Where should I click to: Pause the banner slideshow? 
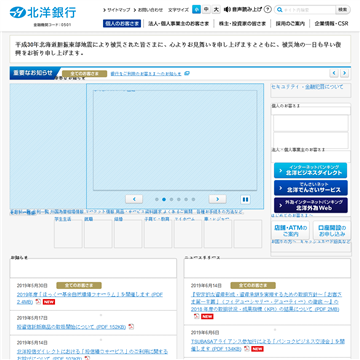point(245,199)
